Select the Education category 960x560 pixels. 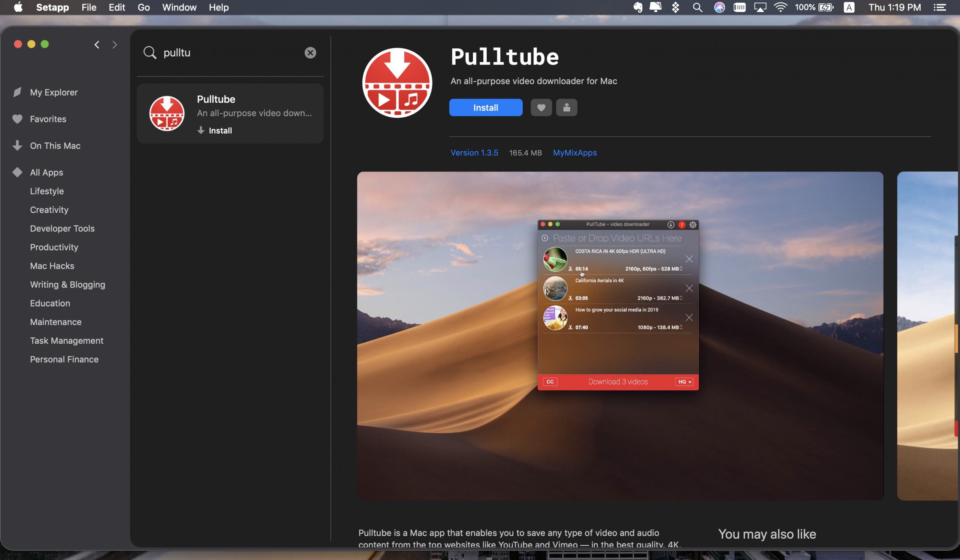tap(50, 302)
